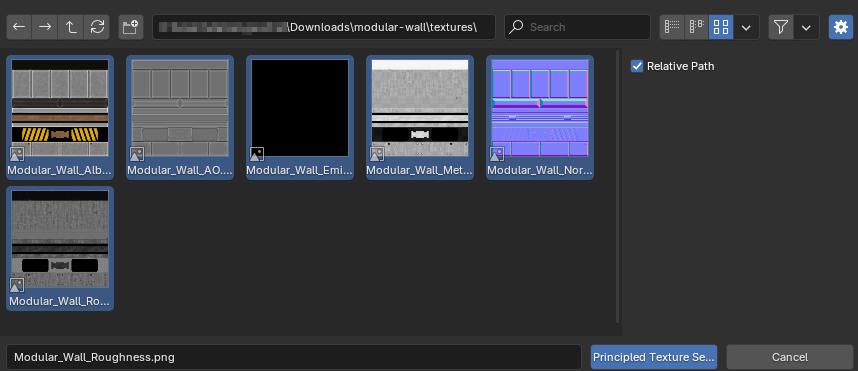858x371 pixels.
Task: Cancel the file browser dialog
Action: (x=790, y=357)
